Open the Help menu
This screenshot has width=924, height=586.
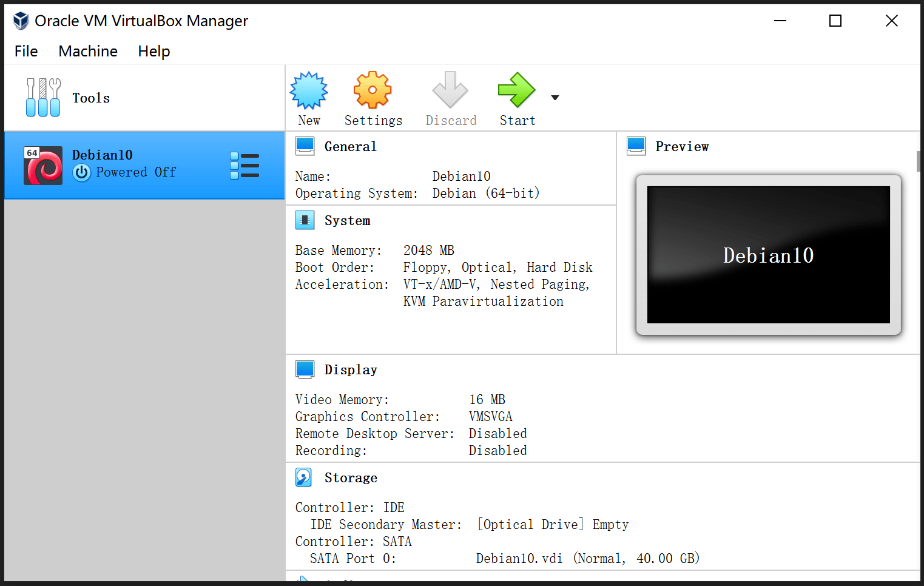coord(154,52)
